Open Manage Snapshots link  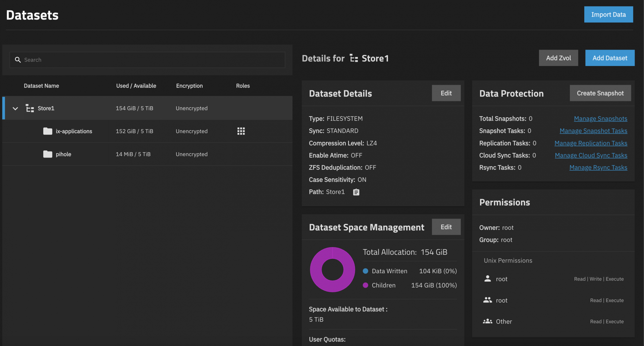pyautogui.click(x=600, y=119)
